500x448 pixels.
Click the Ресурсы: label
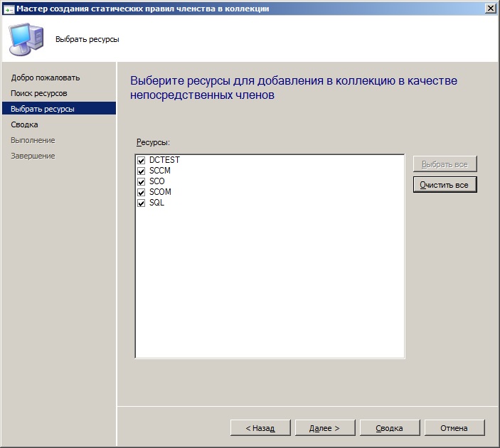[153, 142]
